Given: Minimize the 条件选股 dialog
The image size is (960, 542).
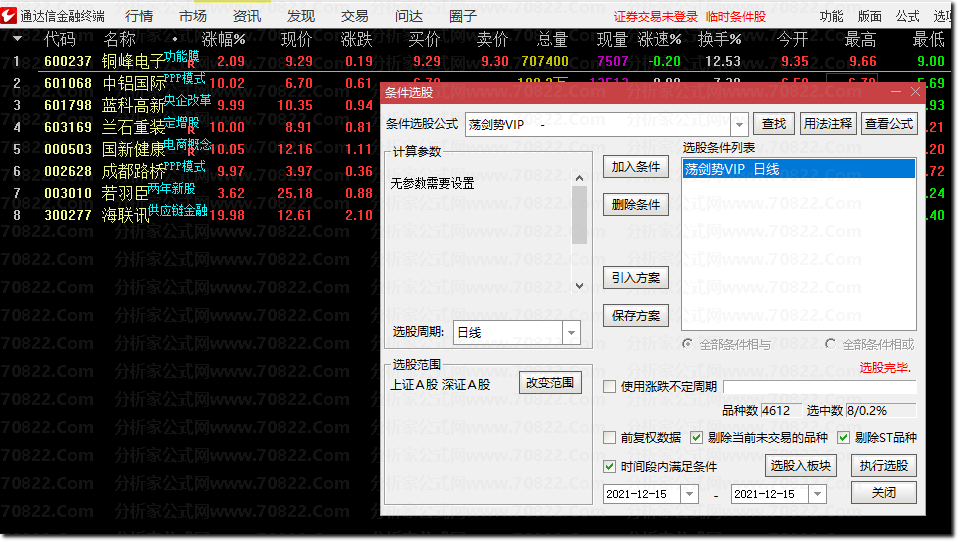Looking at the screenshot, I should [x=896, y=92].
